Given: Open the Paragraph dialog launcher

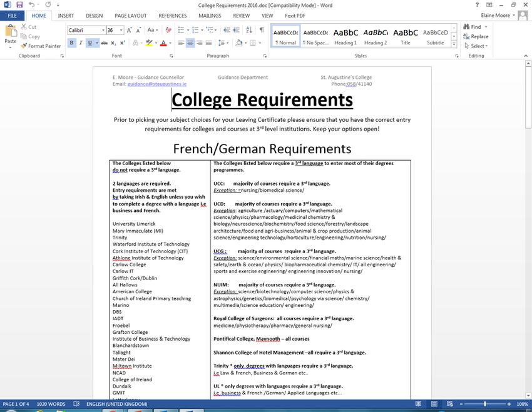Looking at the screenshot, I should 265,56.
